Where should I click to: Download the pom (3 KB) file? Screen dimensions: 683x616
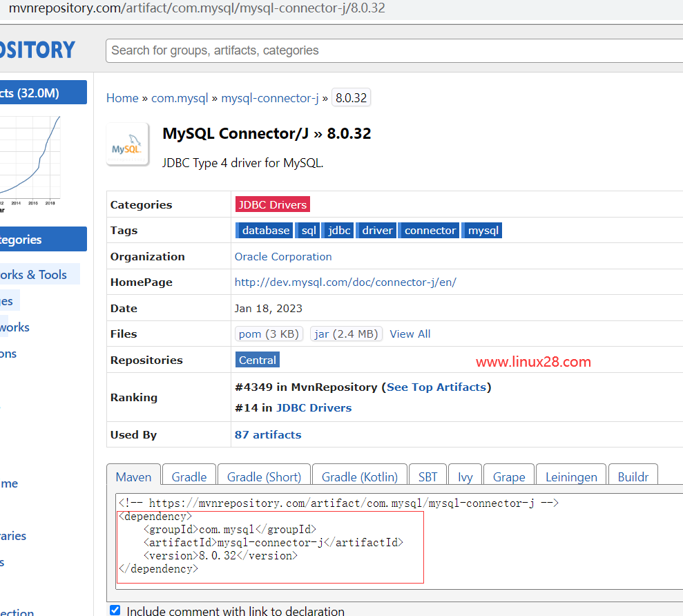(x=269, y=334)
